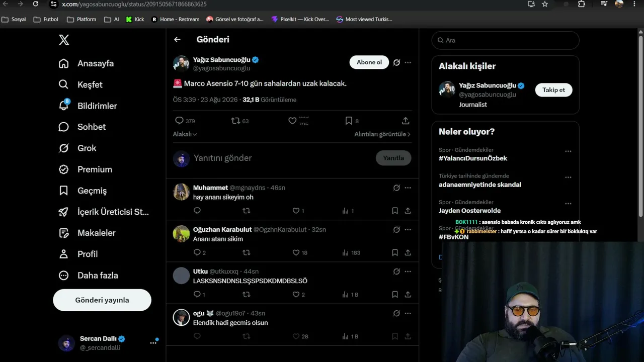The image size is (644, 362).
Task: Open Sercan Dallı account options dots
Action: 153,343
